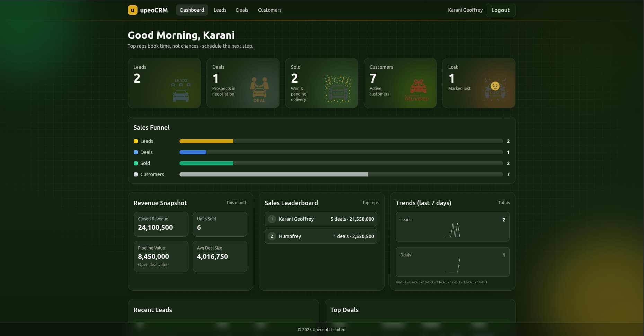Image resolution: width=644 pixels, height=336 pixels.
Task: Click the Sold confetti car icon
Action: click(x=338, y=90)
